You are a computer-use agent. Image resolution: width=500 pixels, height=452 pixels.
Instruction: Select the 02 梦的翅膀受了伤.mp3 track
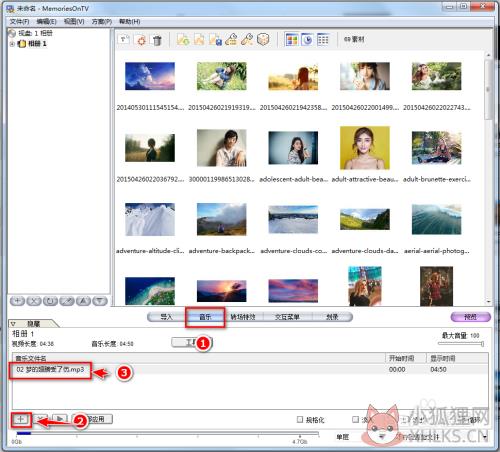coord(50,370)
